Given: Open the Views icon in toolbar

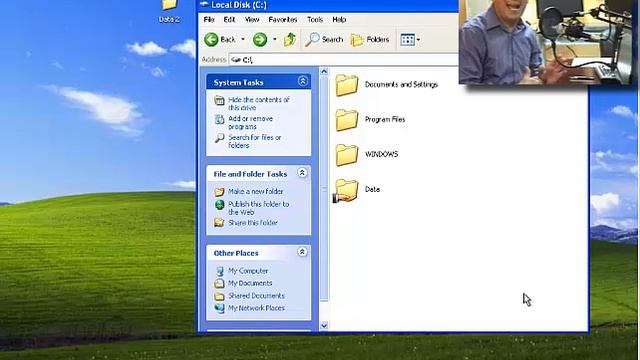Looking at the screenshot, I should tap(408, 40).
